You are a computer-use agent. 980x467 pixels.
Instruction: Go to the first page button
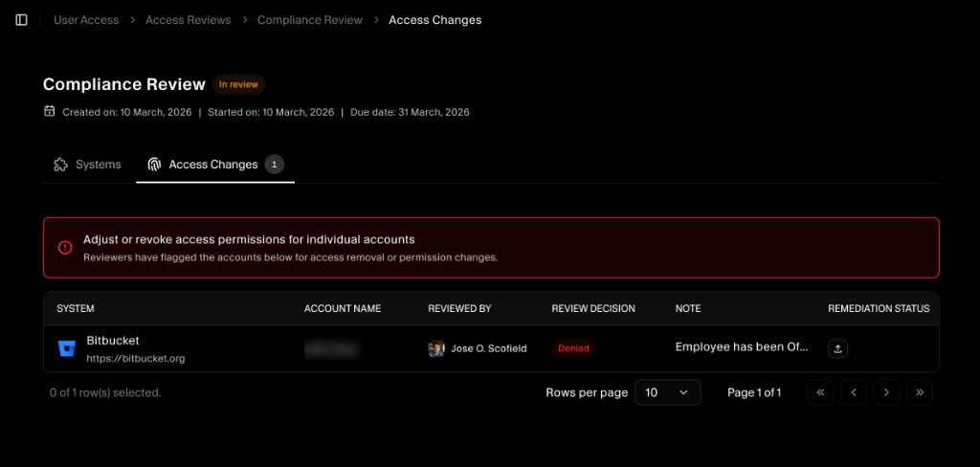(x=820, y=392)
